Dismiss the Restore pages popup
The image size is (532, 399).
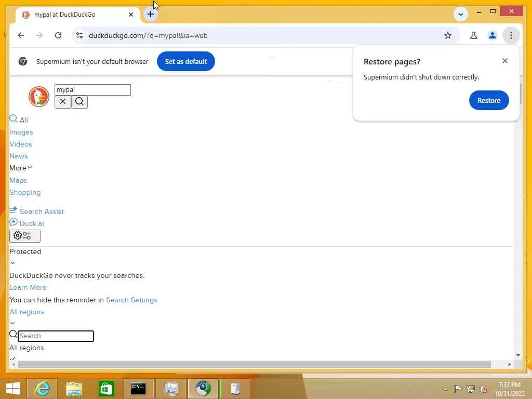[x=505, y=61]
